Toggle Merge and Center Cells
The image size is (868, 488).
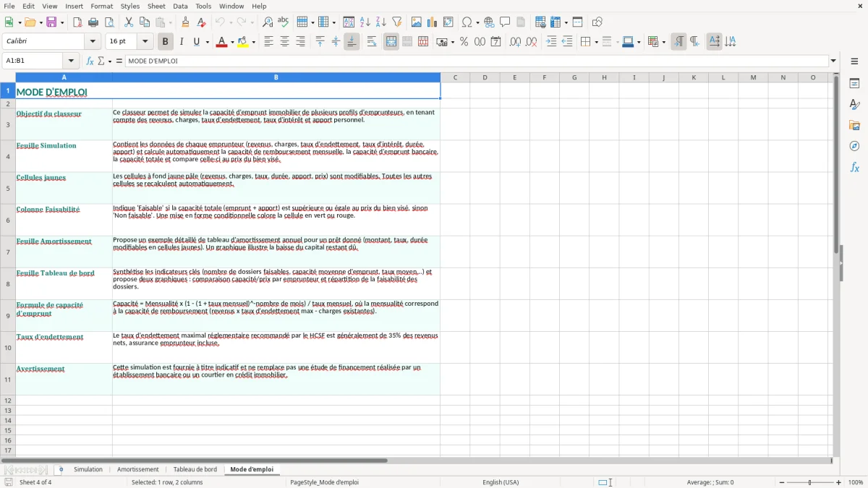[391, 42]
